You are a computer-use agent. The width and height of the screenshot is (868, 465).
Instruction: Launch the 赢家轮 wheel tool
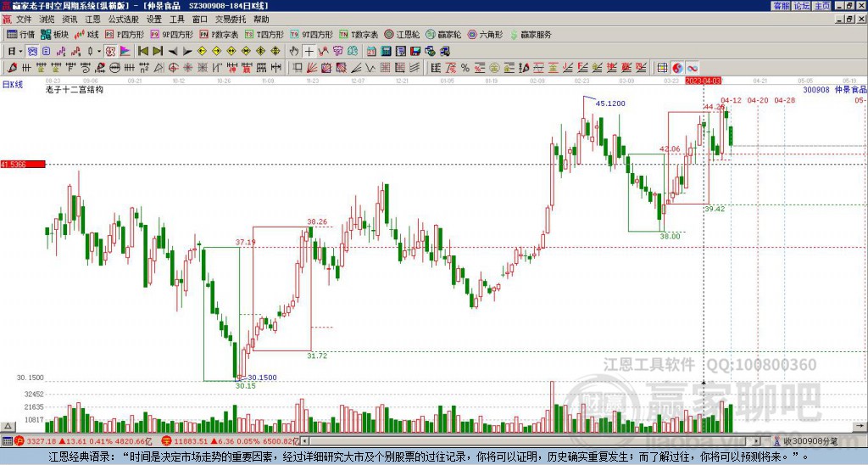[443, 34]
